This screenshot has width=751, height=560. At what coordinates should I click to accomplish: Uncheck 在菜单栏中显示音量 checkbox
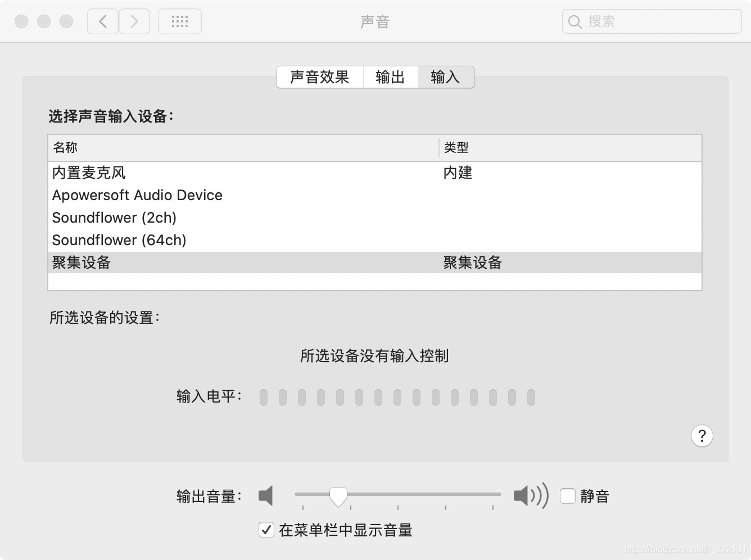coord(266,530)
